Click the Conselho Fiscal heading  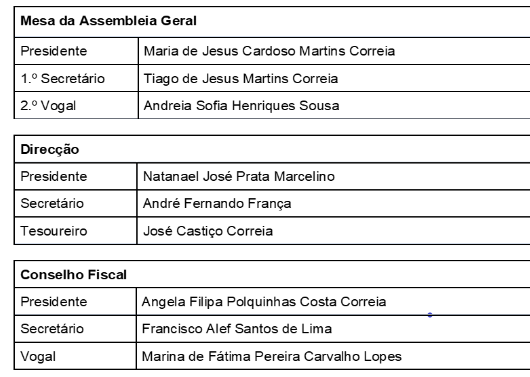click(x=74, y=275)
